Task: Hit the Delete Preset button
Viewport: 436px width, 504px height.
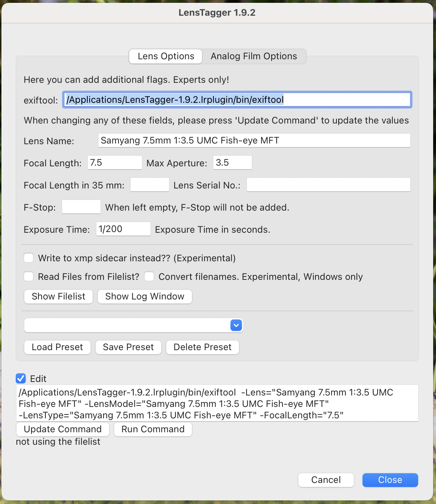Action: pos(202,347)
